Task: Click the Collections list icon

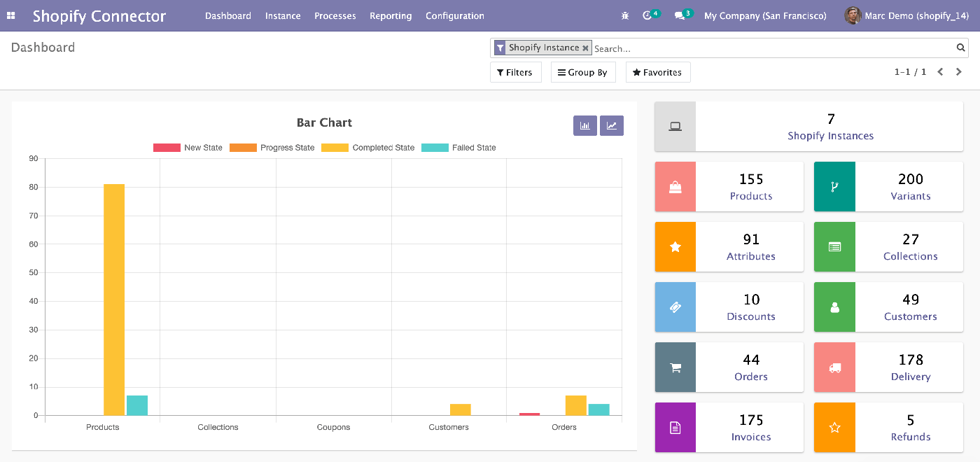Action: point(834,247)
